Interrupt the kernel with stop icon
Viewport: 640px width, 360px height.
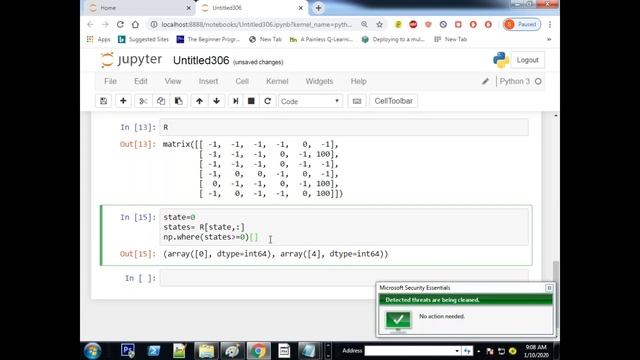tap(251, 101)
